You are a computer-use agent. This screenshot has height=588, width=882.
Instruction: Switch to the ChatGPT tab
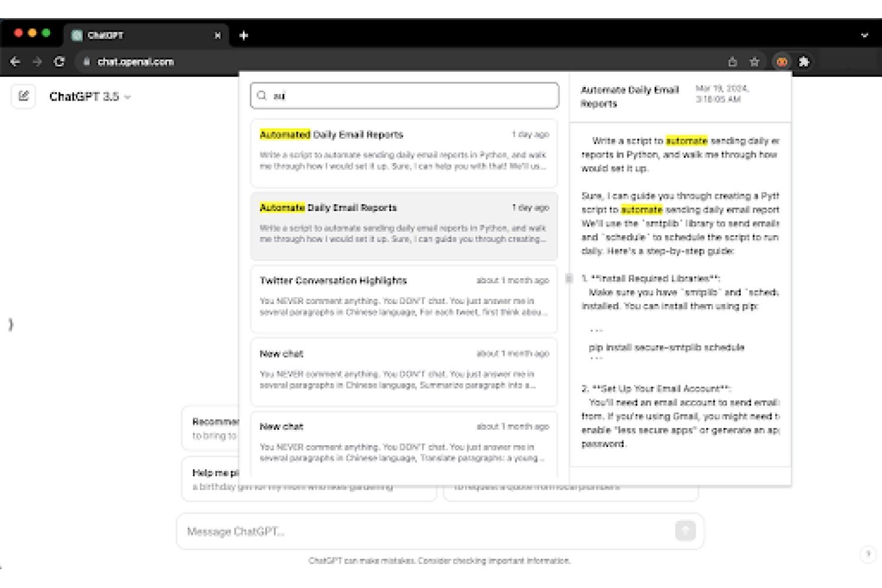tap(146, 35)
